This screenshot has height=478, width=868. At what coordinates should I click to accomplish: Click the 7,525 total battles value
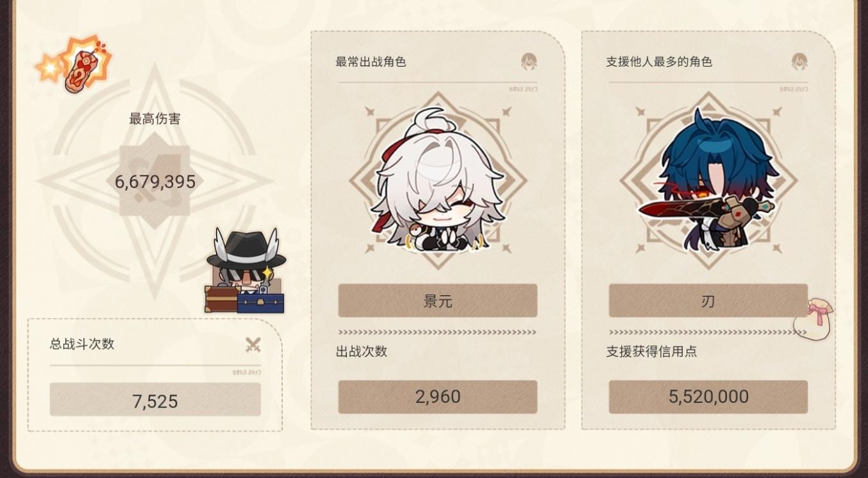click(x=155, y=401)
